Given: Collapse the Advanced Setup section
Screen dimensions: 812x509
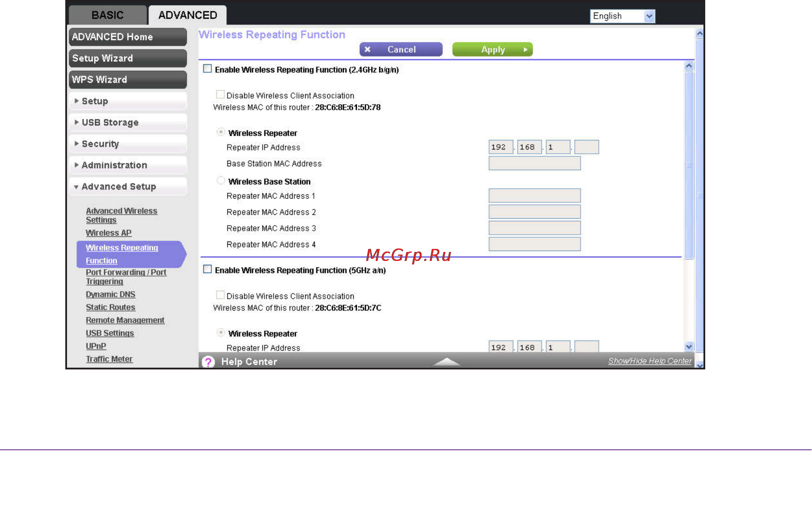Looking at the screenshot, I should 128,187.
